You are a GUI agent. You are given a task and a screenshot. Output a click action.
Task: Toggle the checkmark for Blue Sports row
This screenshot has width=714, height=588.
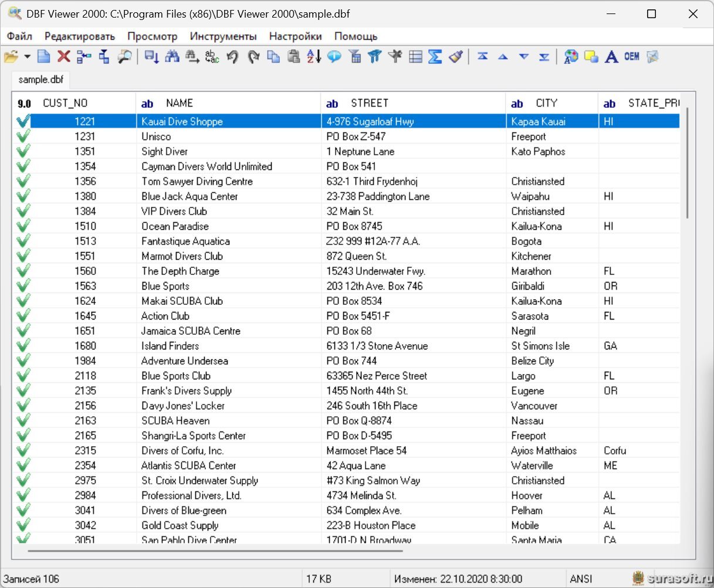(x=23, y=286)
